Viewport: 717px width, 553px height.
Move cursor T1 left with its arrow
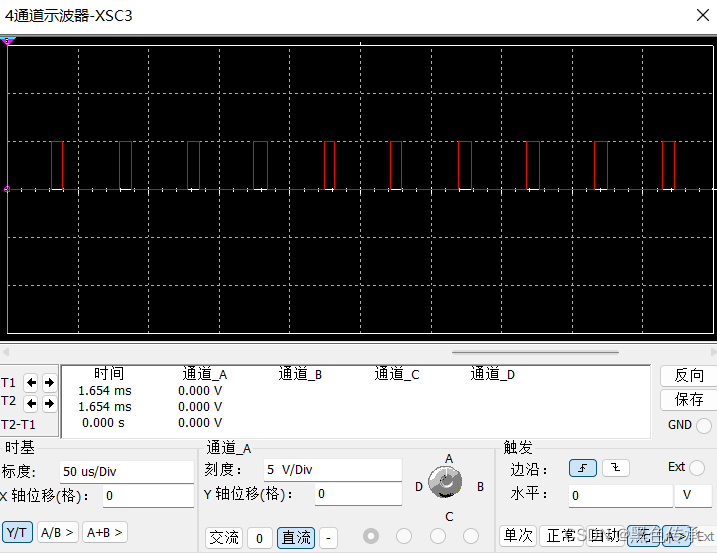(x=31, y=382)
